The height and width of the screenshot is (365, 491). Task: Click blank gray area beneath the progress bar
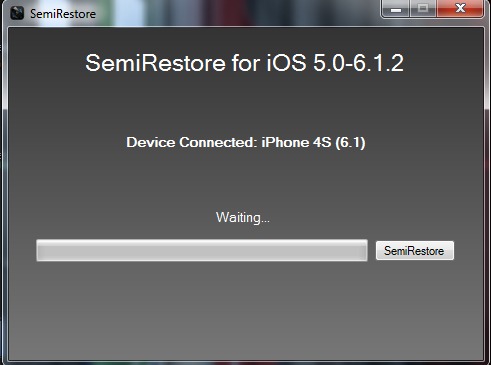pyautogui.click(x=245, y=310)
